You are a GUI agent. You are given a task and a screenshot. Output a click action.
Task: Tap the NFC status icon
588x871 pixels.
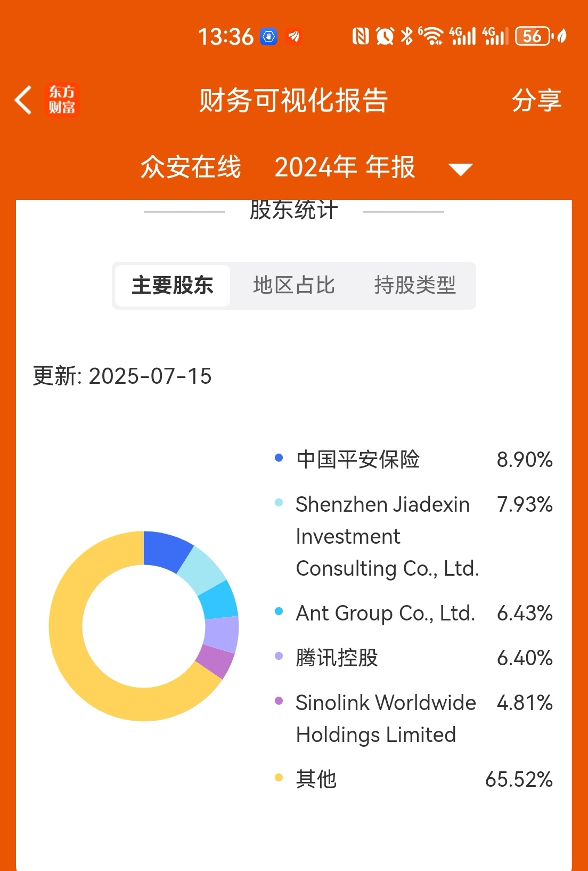coord(361,36)
